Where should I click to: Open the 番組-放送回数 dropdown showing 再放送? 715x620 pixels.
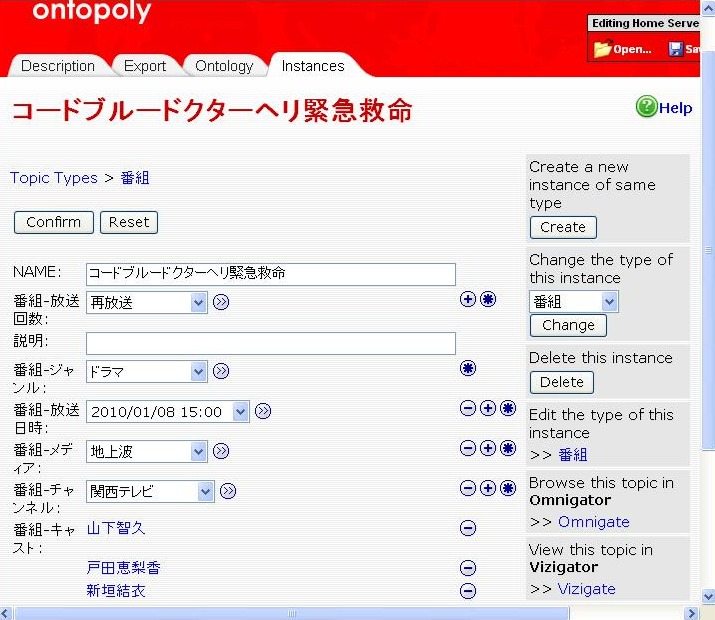click(x=197, y=302)
